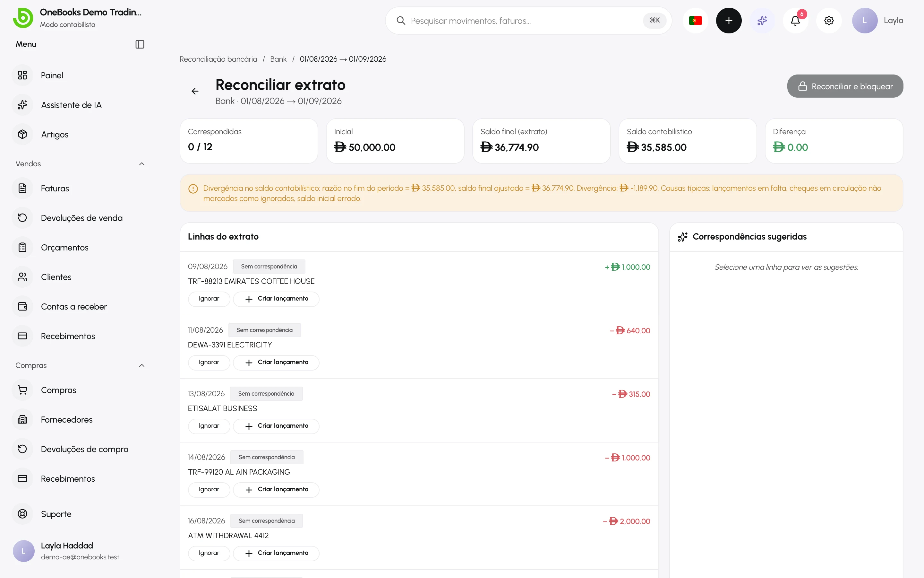
Task: Open the Painel dashboard icon
Action: click(22, 75)
